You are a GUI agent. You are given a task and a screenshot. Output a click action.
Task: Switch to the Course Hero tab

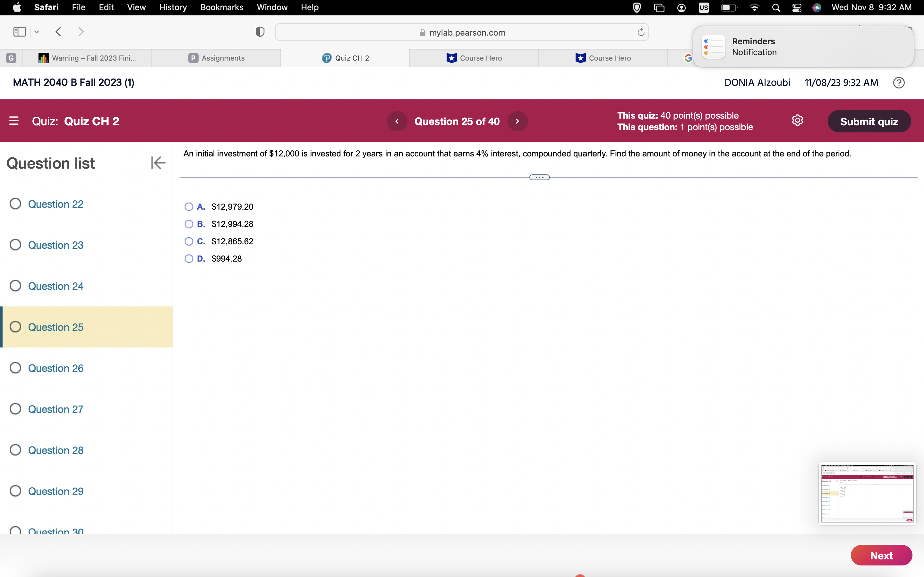pos(474,58)
